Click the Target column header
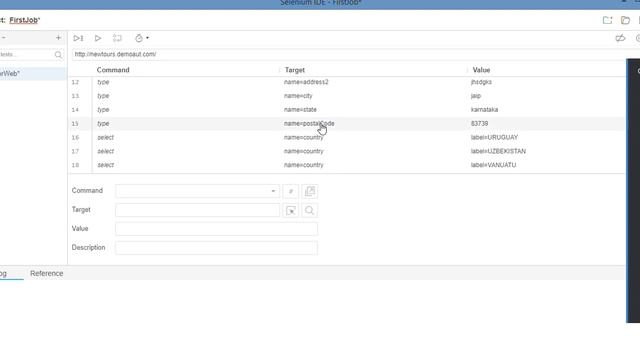Image resolution: width=640 pixels, height=360 pixels. (295, 70)
